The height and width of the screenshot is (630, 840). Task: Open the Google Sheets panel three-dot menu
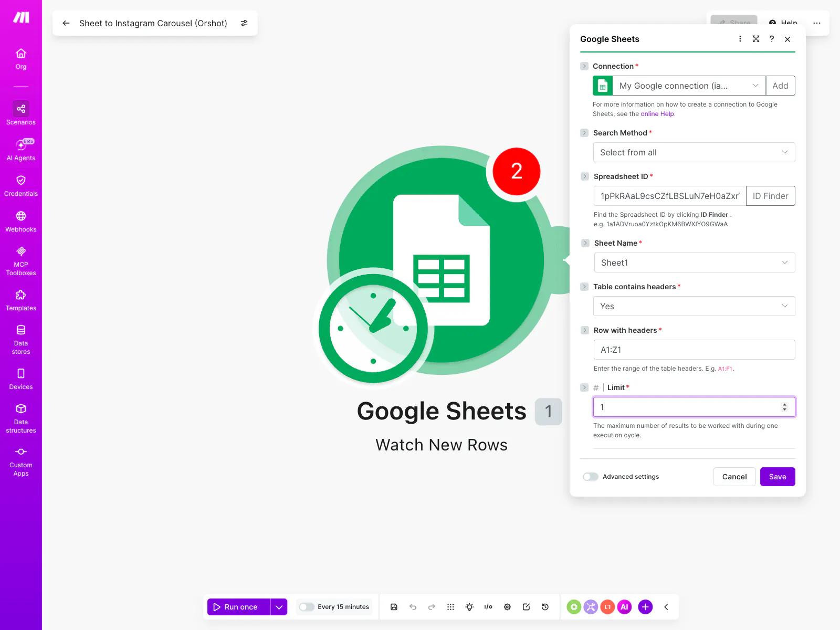coord(740,39)
